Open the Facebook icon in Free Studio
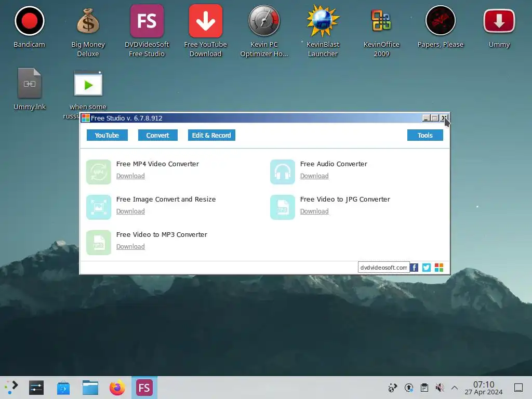Viewport: 532px width, 399px height. [x=414, y=268]
